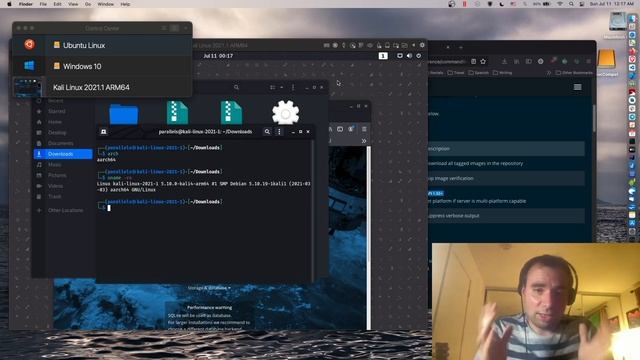
Task: Open the terminal three-dot menu
Action: click(279, 132)
